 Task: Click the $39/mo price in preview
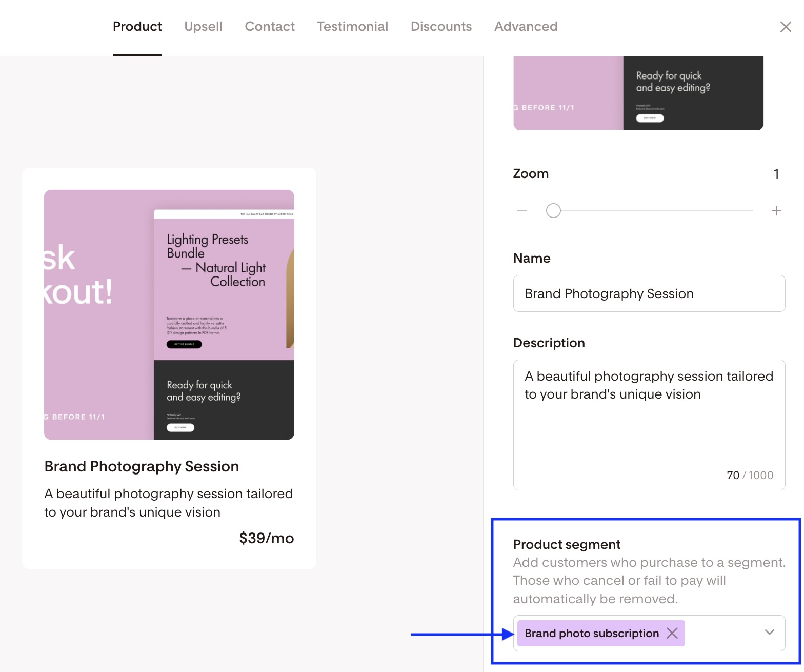(266, 538)
